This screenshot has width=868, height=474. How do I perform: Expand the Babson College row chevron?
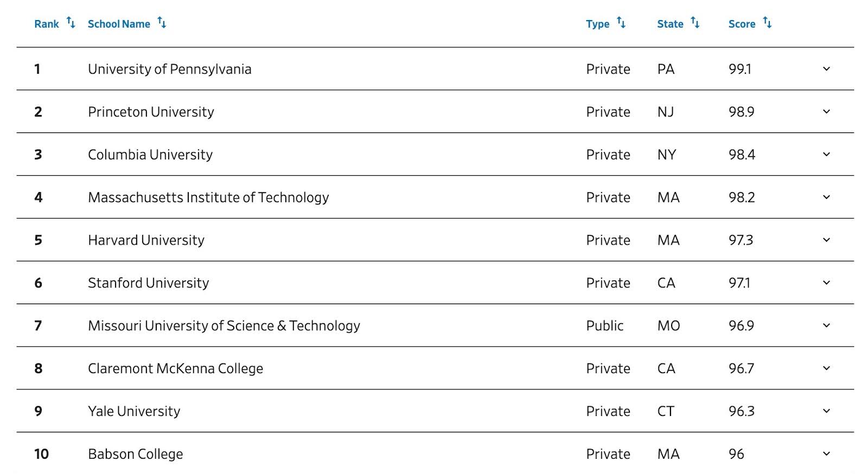click(x=826, y=454)
